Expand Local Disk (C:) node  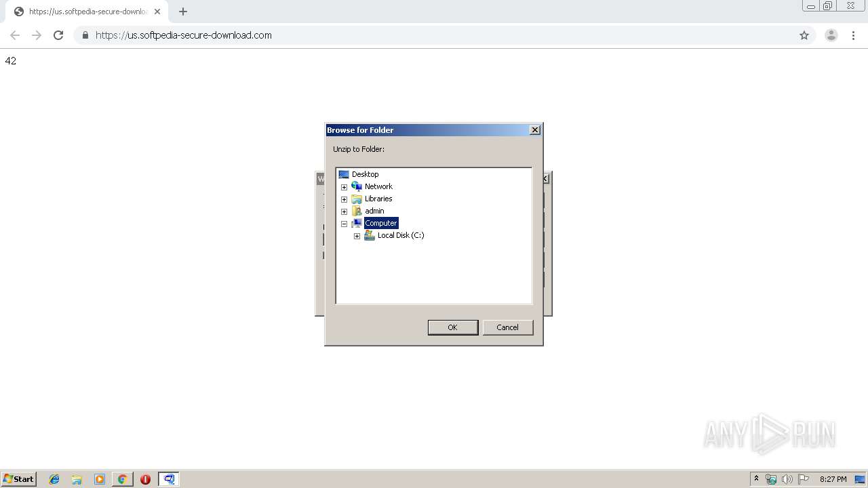357,236
